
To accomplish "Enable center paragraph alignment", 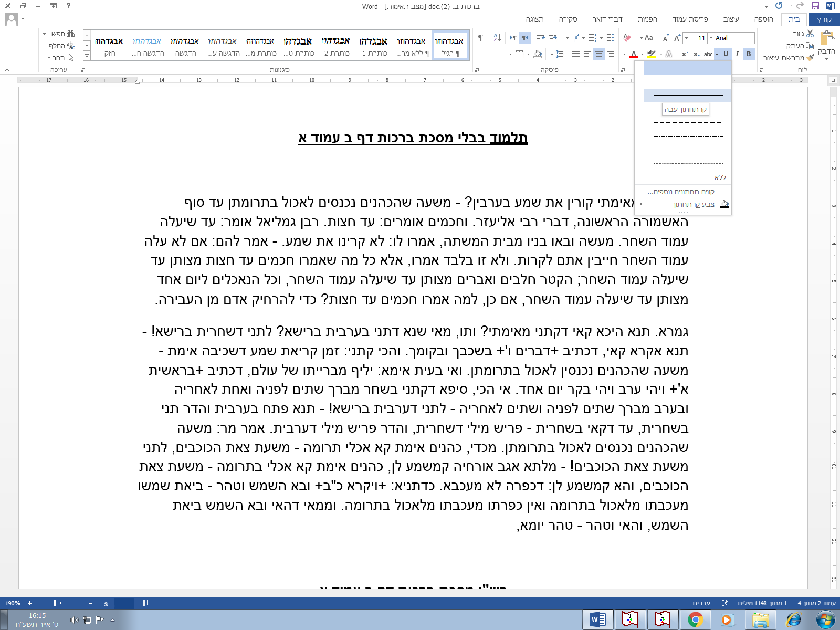I will [x=599, y=54].
